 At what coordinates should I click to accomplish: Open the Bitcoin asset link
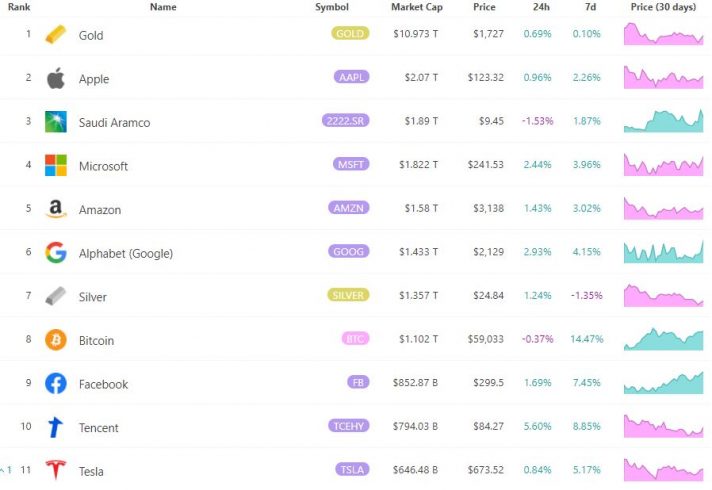[x=96, y=341]
